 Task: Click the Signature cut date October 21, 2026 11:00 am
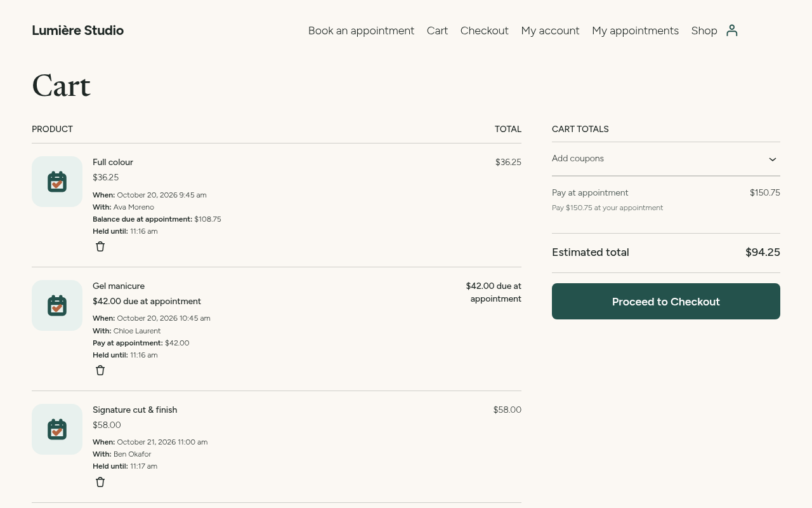pos(162,442)
